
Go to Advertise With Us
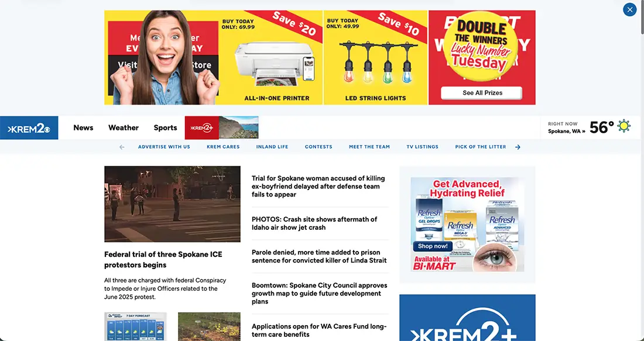165,147
